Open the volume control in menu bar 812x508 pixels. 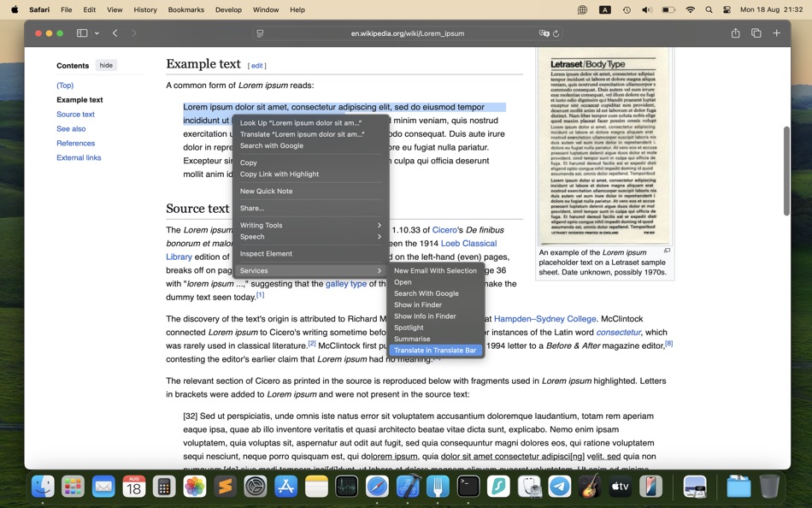(x=647, y=9)
